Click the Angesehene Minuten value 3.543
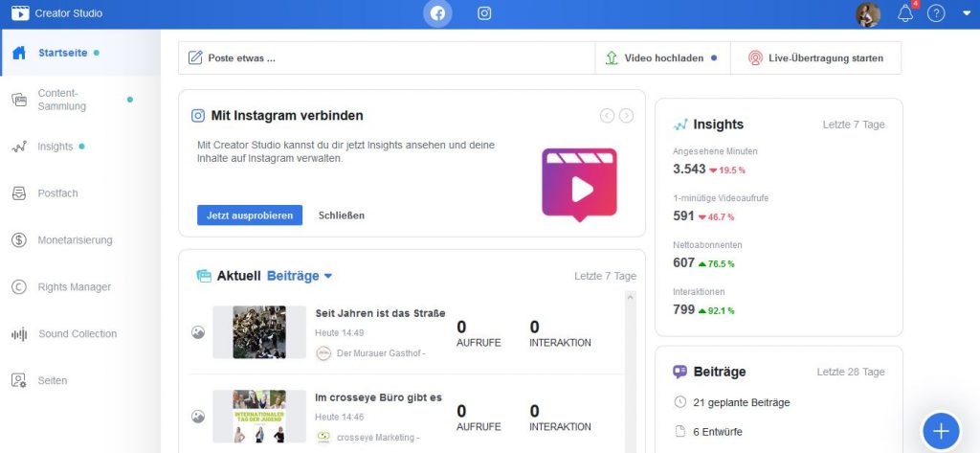This screenshot has width=980, height=453. click(x=689, y=169)
